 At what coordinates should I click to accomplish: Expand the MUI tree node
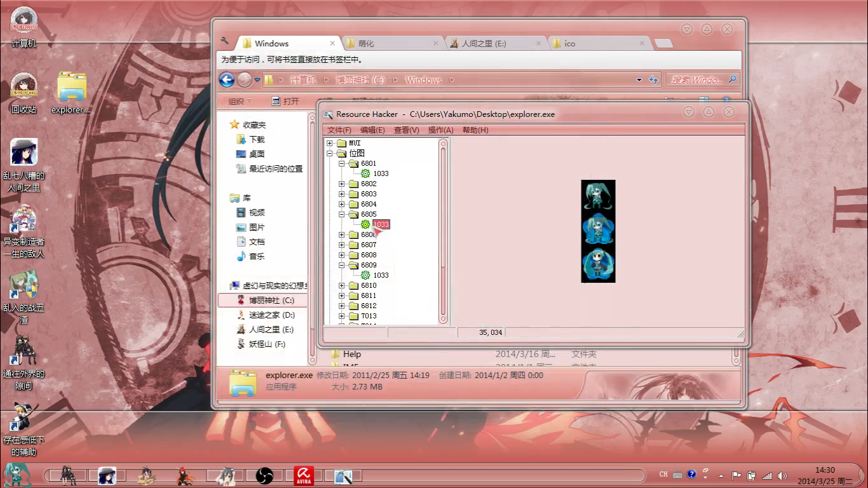click(330, 143)
